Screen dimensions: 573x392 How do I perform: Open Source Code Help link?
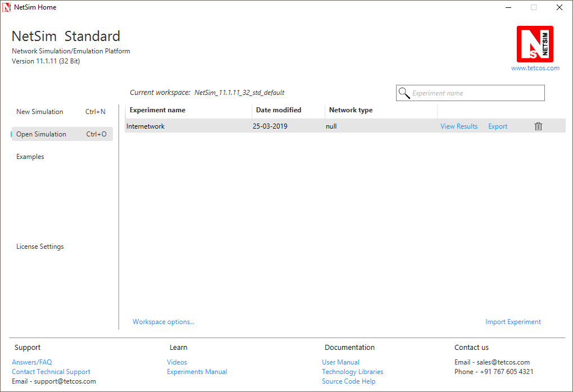(x=348, y=381)
